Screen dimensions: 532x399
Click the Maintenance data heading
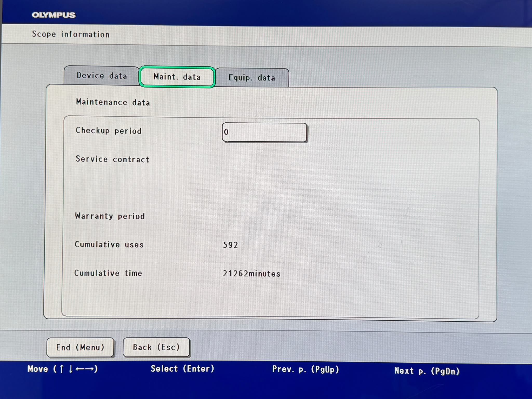coord(113,102)
